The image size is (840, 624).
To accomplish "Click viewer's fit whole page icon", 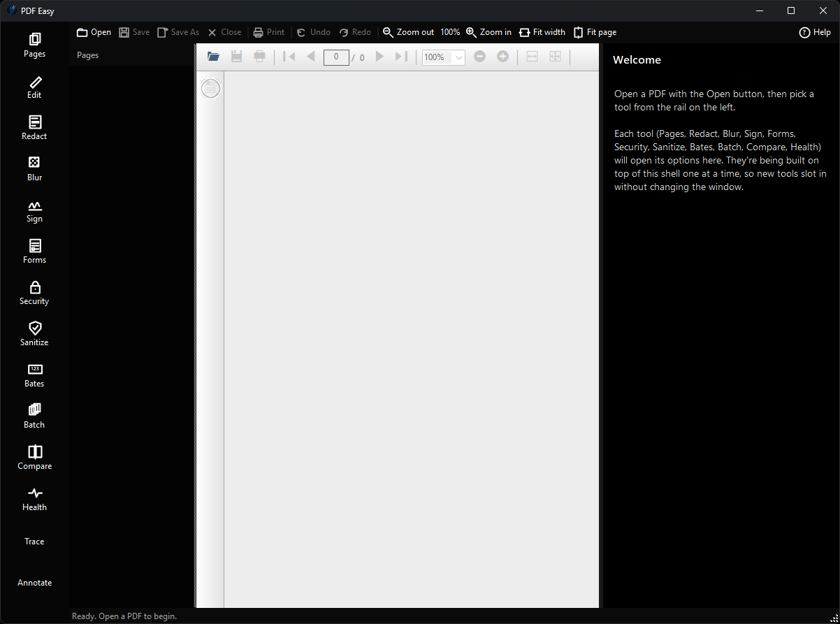I will (556, 57).
